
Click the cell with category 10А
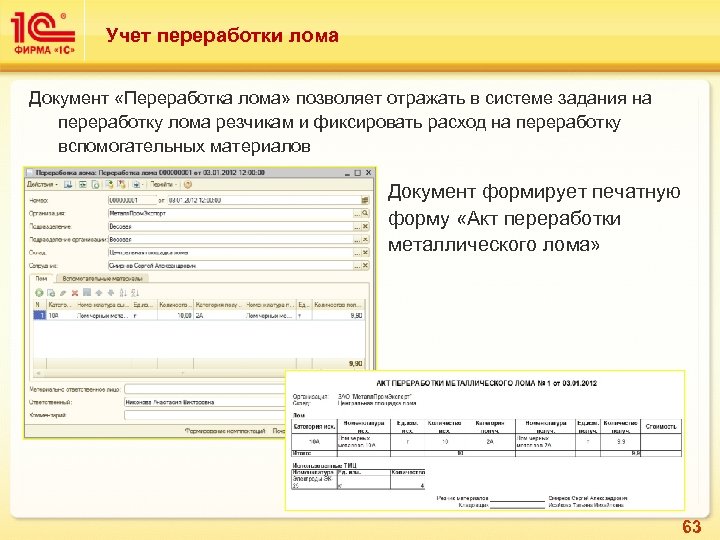60,315
